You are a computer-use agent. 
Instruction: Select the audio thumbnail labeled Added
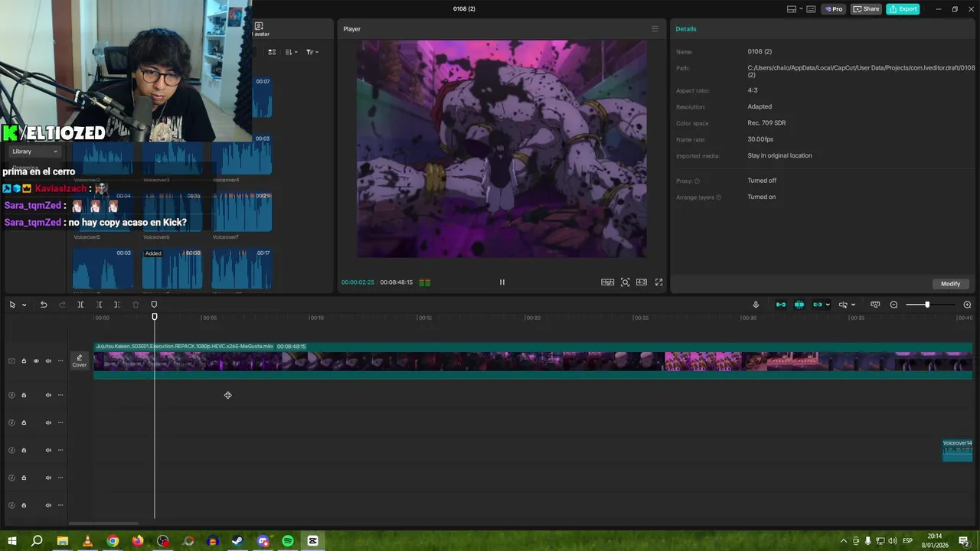(x=172, y=269)
